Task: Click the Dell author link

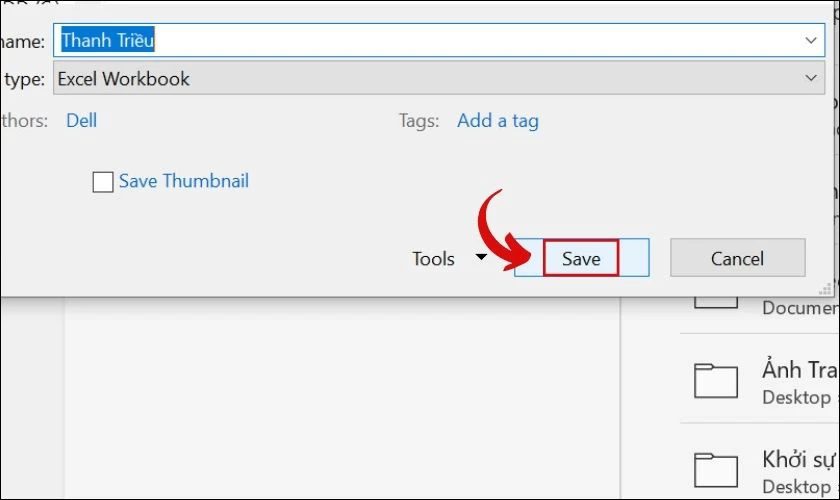Action: [x=81, y=121]
